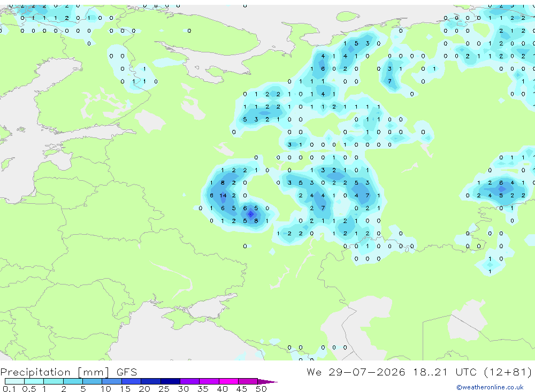Screen dimensions: 535x392
Task: Click the lightest cyan 0.1–0.5 mm legend swatch
Action: [14, 381]
